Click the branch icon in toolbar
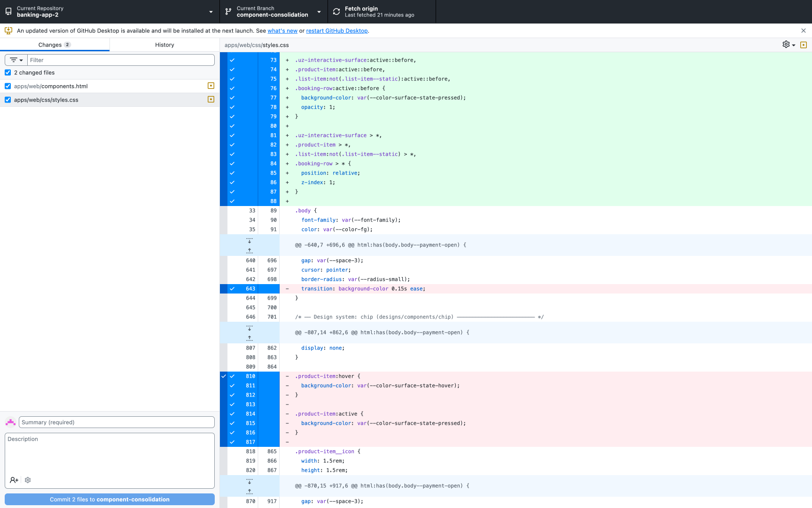This screenshot has width=812, height=508. click(x=228, y=12)
